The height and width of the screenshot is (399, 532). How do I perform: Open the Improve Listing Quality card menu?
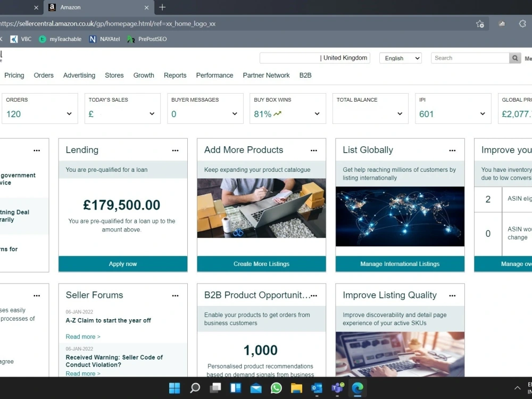(452, 295)
